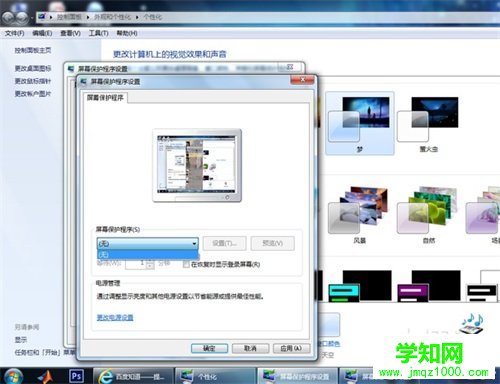Click the Back navigation arrow

point(9,17)
